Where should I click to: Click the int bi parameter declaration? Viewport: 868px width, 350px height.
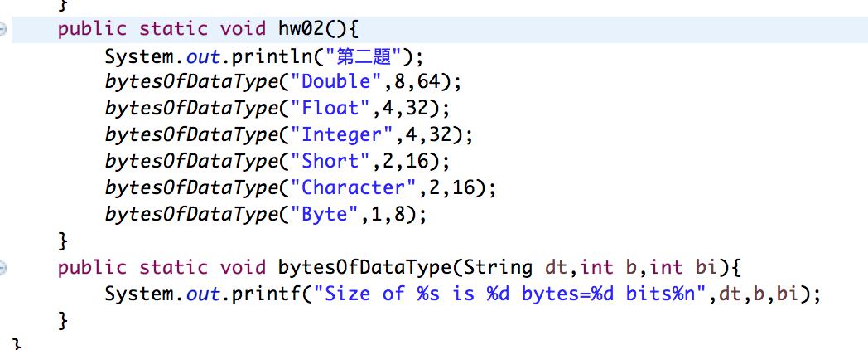pos(682,269)
